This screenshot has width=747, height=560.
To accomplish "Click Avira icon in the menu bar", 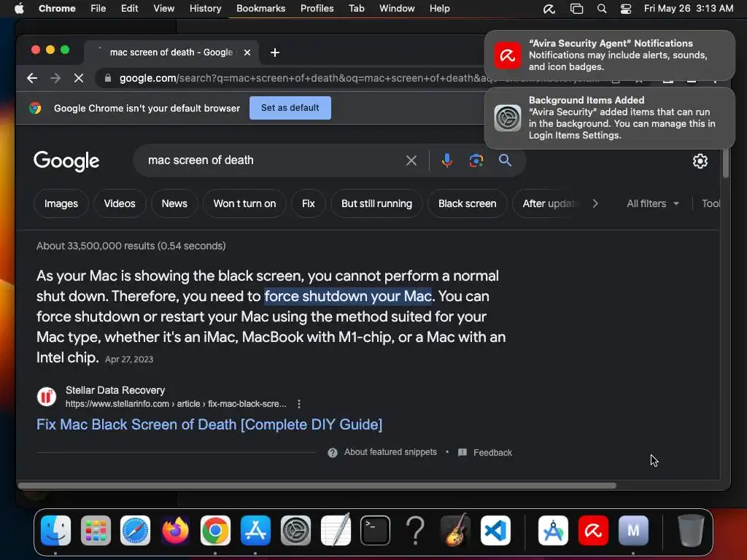I will coord(549,9).
